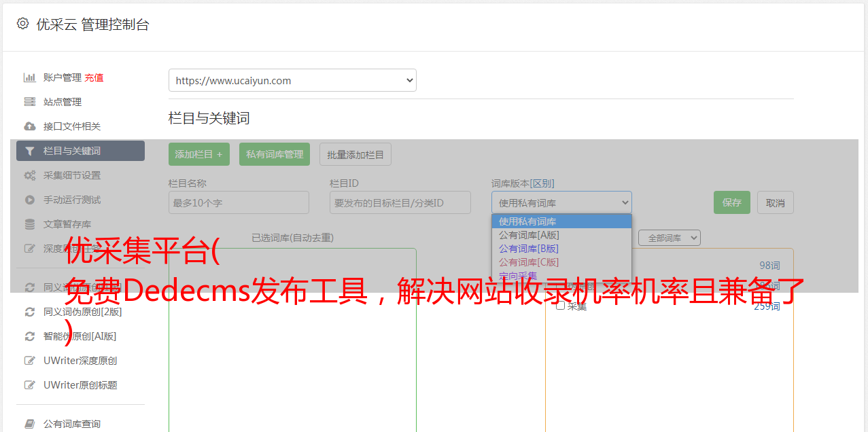Click the 已选词库(自动去重) label

point(292,238)
